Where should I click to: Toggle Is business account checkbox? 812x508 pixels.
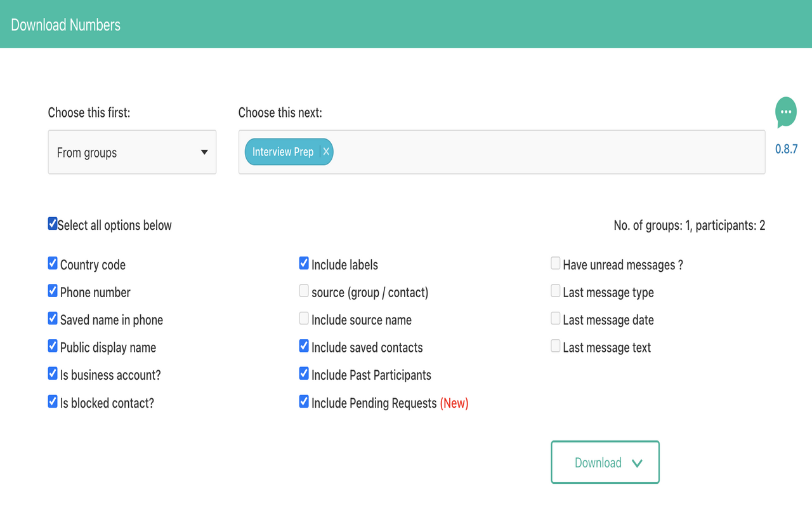coord(53,373)
